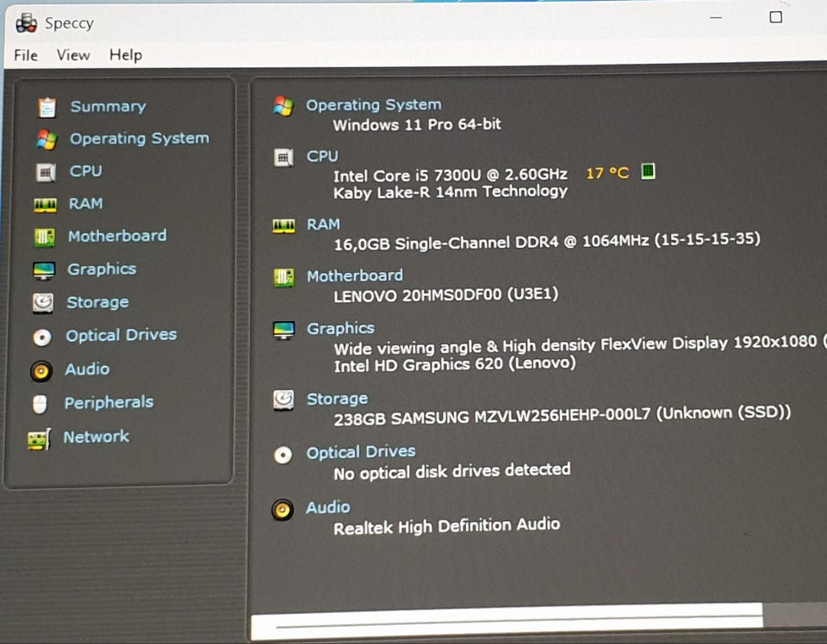Click LENOVO 20HMS0DF00 motherboard text
The width and height of the screenshot is (827, 644).
tap(445, 294)
